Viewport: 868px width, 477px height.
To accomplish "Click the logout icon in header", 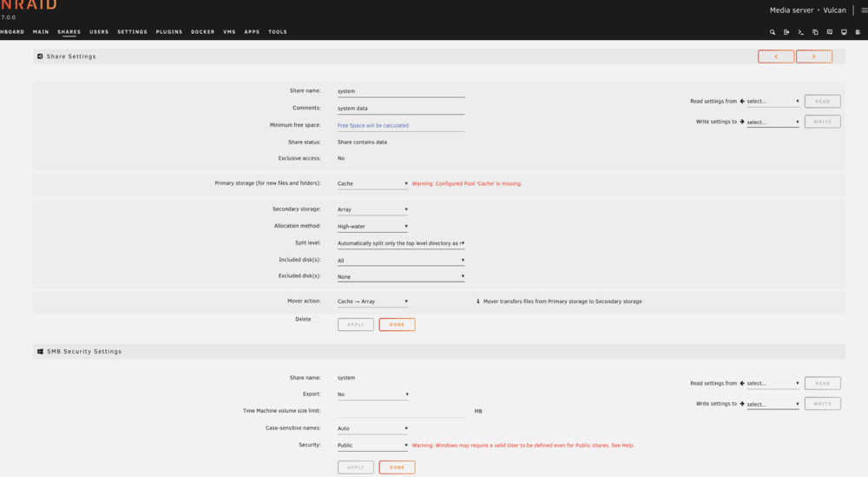I will point(786,32).
